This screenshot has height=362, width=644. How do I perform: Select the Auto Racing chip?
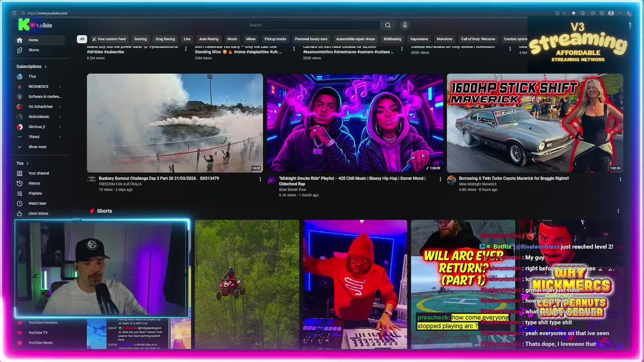[209, 39]
